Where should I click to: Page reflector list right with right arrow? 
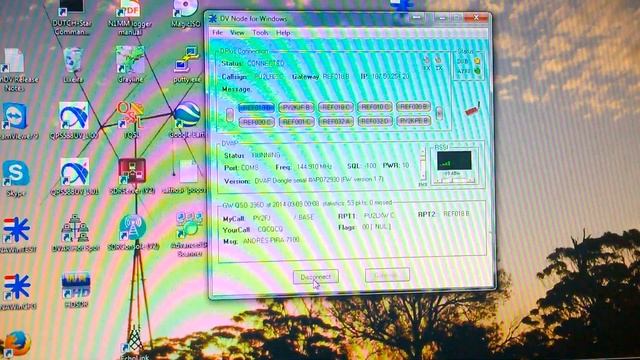point(439,113)
